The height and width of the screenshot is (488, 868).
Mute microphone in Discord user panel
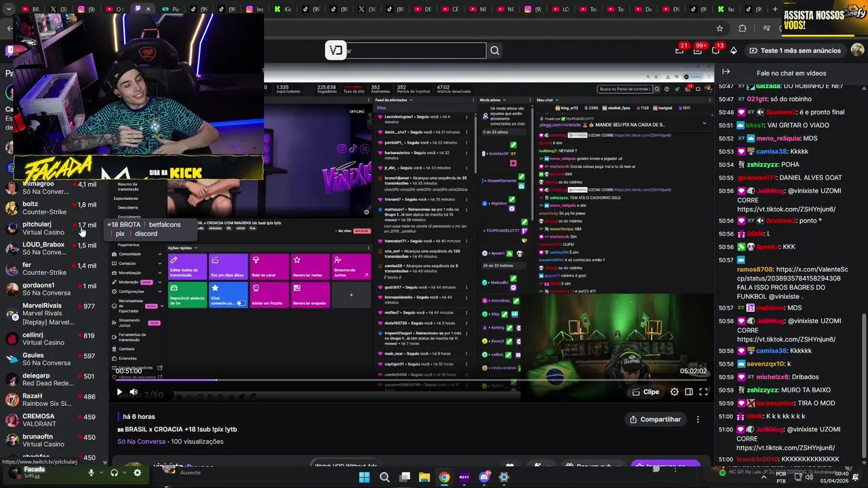point(91,473)
